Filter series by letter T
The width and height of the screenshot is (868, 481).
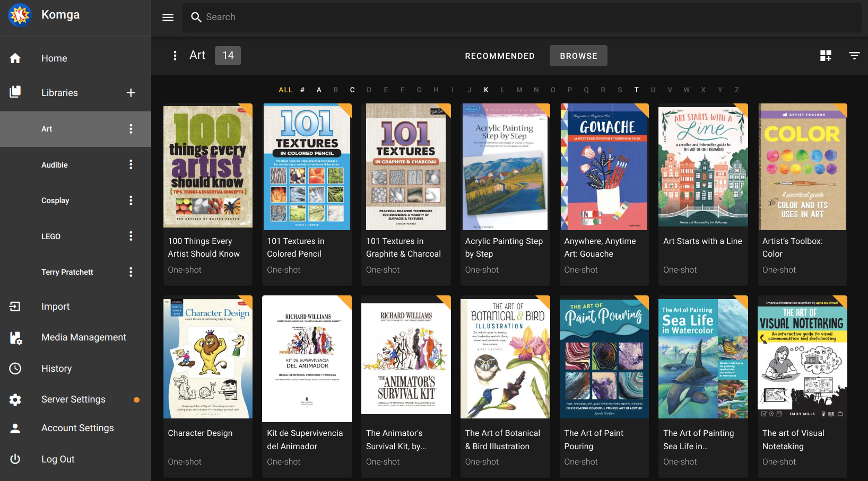point(636,90)
